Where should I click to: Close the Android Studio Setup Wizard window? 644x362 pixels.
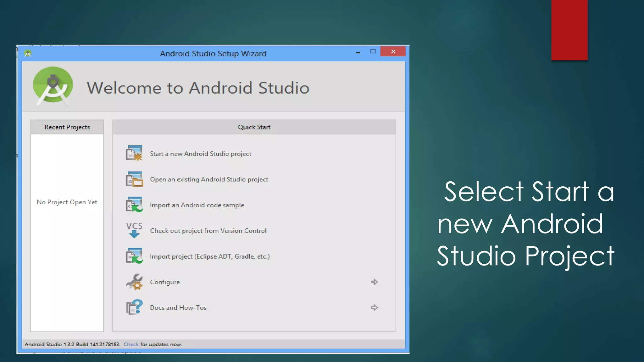(x=393, y=52)
